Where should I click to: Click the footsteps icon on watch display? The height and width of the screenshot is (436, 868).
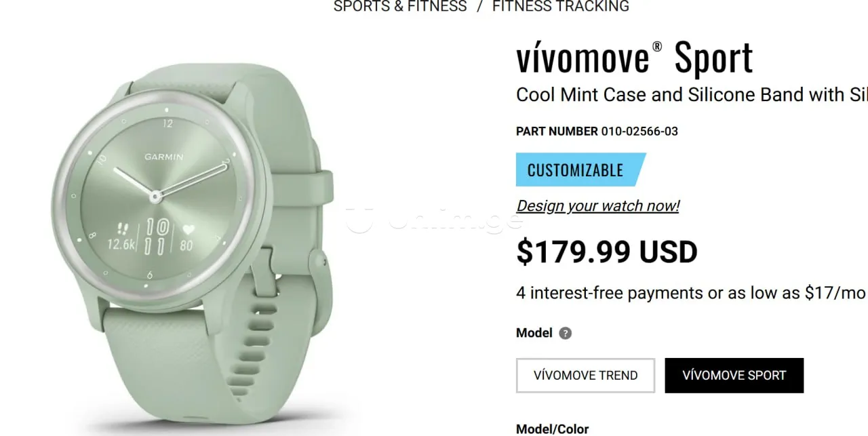click(x=123, y=229)
